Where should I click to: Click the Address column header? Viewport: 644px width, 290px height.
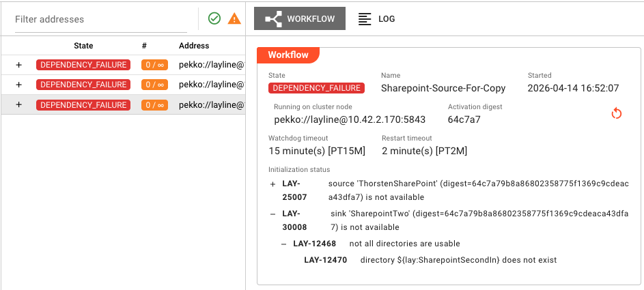194,46
